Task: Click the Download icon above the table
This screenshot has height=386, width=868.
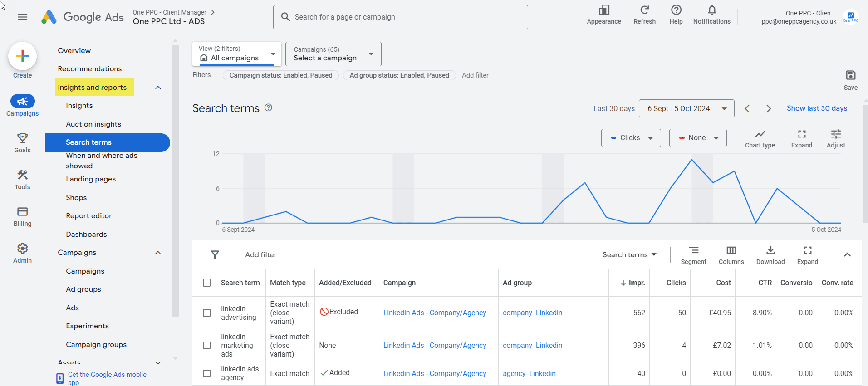Action: click(770, 250)
